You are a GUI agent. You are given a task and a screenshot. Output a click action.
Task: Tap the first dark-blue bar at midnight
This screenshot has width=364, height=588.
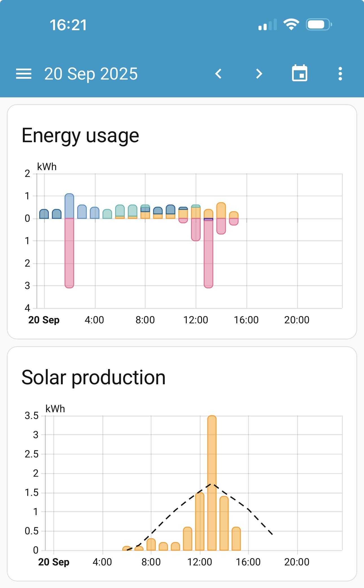point(44,214)
